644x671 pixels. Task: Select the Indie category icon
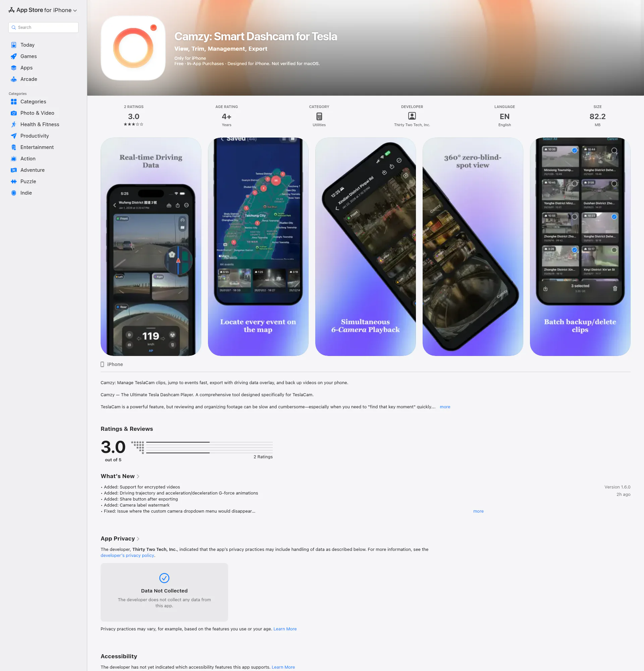pyautogui.click(x=14, y=193)
